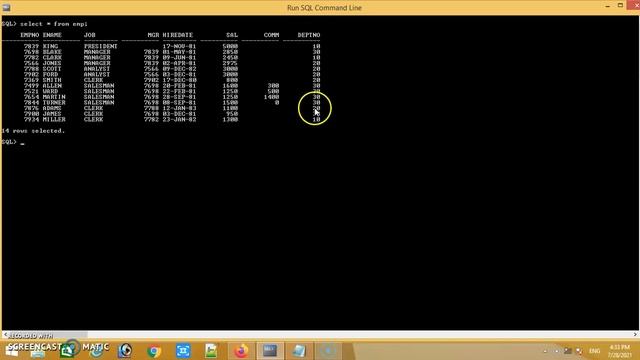Image resolution: width=640 pixels, height=360 pixels.
Task: Open the green document app on taskbar
Action: 211,351
